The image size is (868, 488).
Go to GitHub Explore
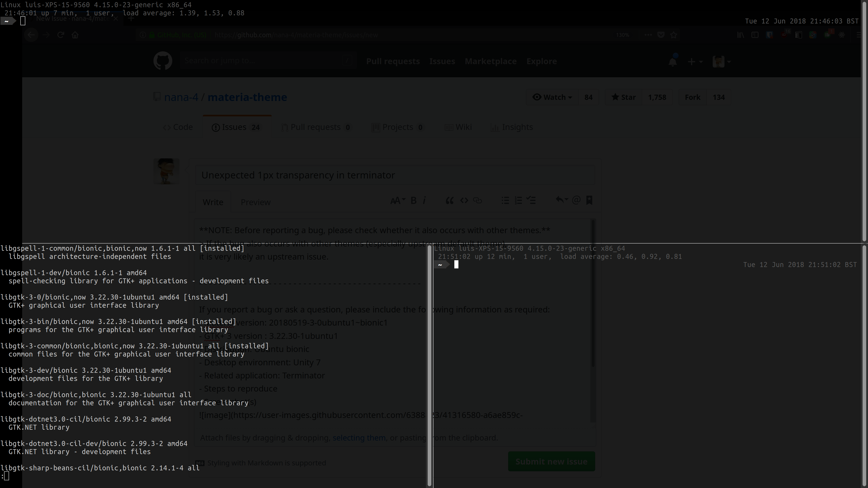542,61
